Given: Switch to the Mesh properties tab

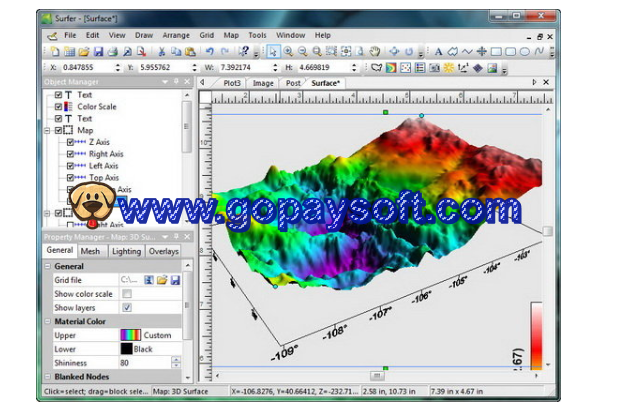Looking at the screenshot, I should coord(90,251).
